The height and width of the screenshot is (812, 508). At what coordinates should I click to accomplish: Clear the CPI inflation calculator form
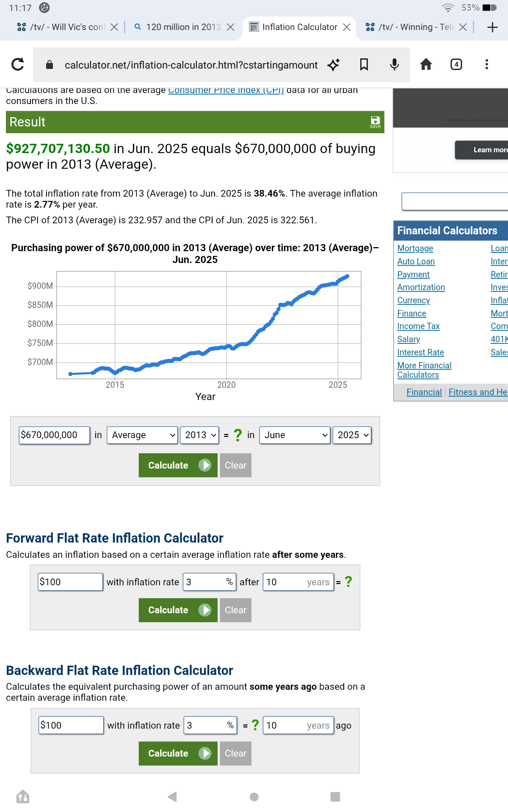pyautogui.click(x=236, y=465)
